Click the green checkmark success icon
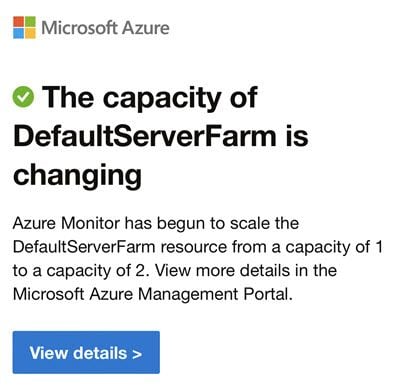The height and width of the screenshot is (390, 400). point(23,97)
